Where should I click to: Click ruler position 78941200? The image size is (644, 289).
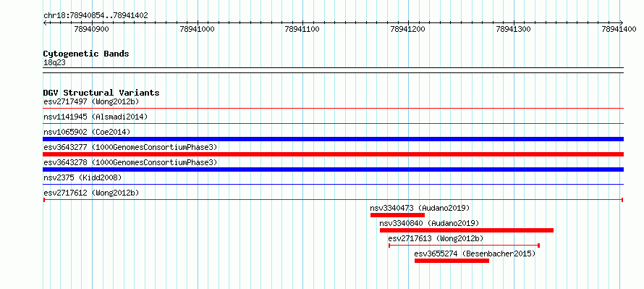(409, 29)
